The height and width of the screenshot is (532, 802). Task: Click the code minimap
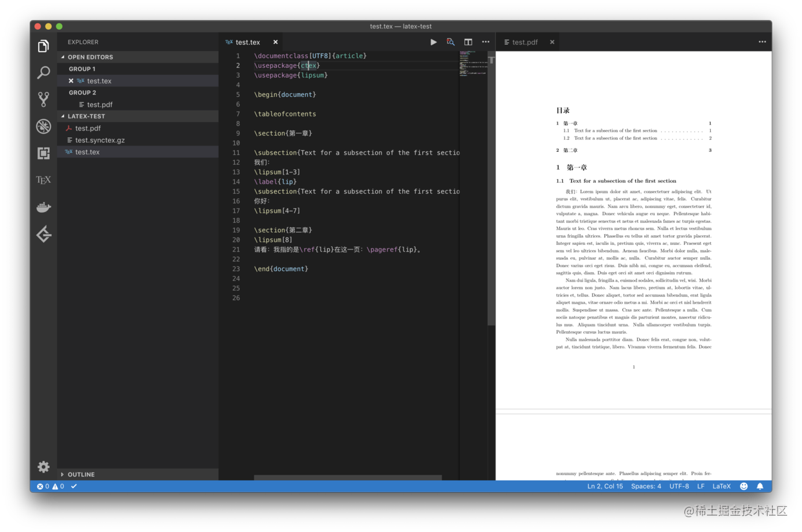pyautogui.click(x=473, y=65)
